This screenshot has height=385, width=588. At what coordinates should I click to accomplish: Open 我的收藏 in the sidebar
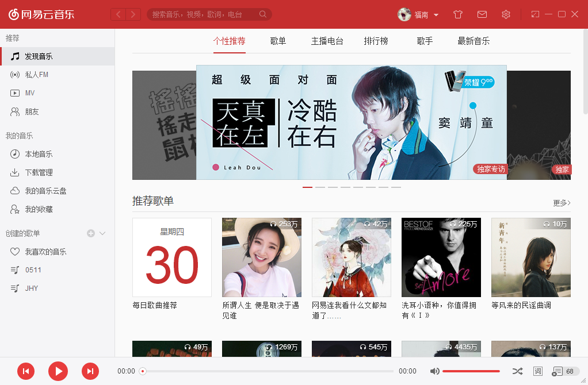(58, 209)
